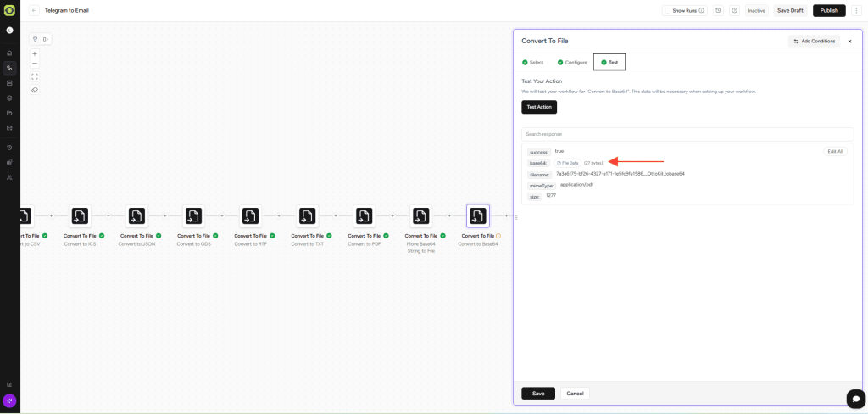
Task: Click the fit-to-screen canvas icon
Action: (35, 76)
